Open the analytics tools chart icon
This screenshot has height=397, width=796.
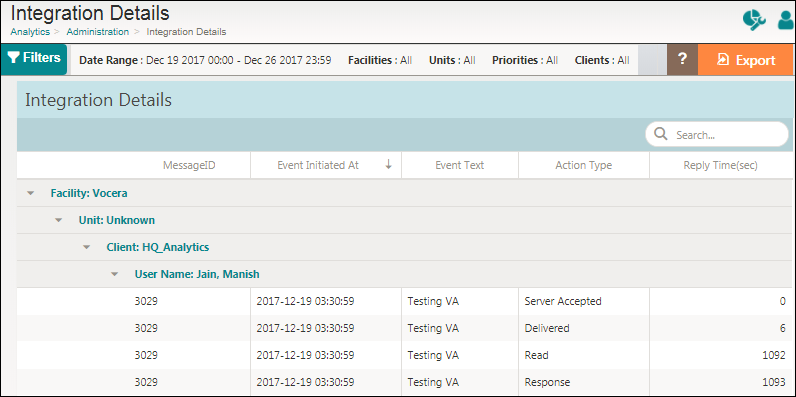[754, 20]
